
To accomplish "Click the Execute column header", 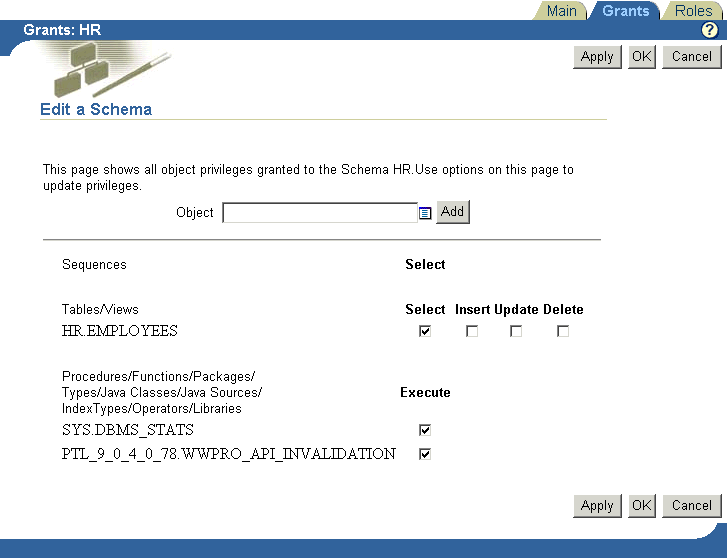I will coord(425,392).
